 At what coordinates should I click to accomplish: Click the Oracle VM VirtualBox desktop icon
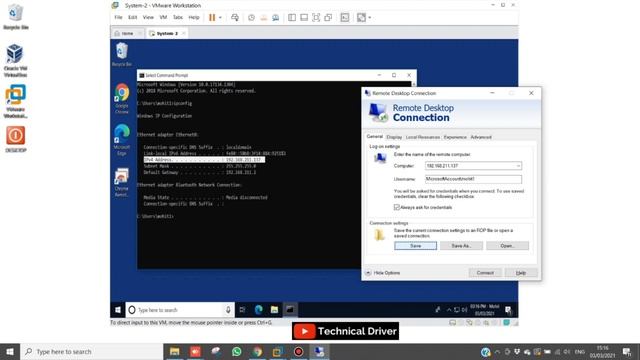coord(16,60)
